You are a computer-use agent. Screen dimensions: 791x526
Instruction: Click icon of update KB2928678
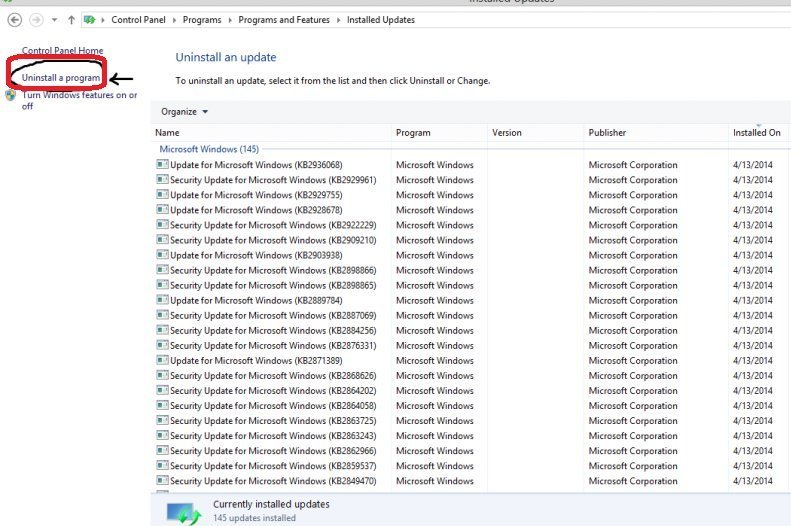pyautogui.click(x=162, y=210)
